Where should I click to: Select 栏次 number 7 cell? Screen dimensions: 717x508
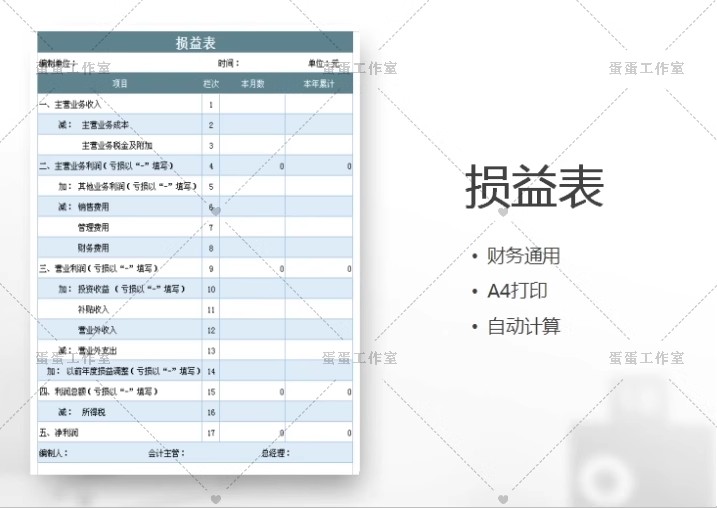(x=211, y=227)
